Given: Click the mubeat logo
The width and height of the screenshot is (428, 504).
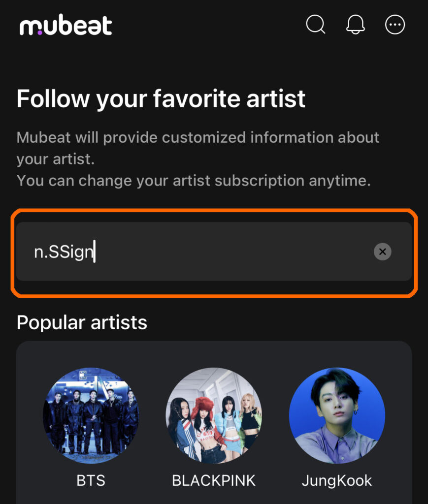Looking at the screenshot, I should click(66, 26).
